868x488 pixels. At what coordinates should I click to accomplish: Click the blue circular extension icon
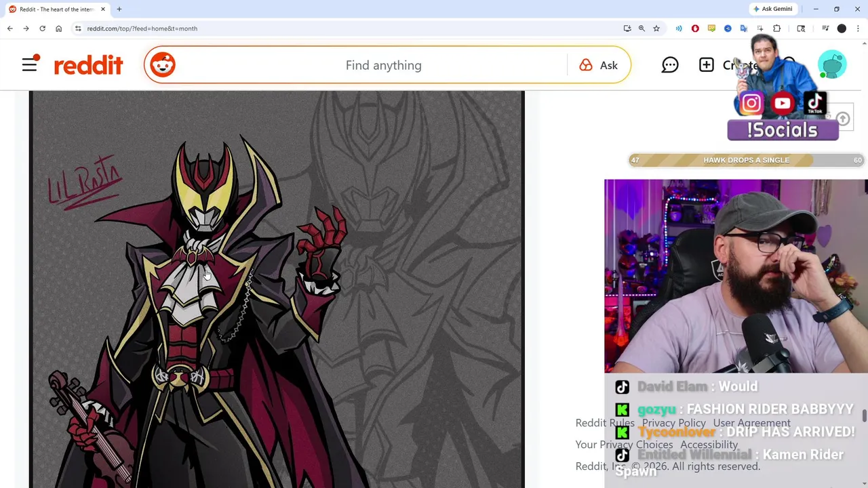728,28
